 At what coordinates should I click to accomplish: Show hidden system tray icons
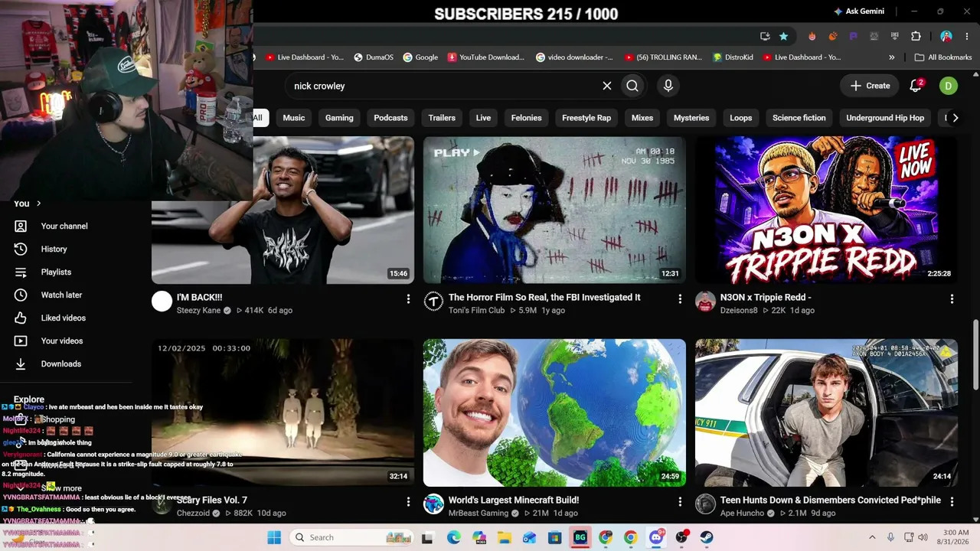click(871, 537)
